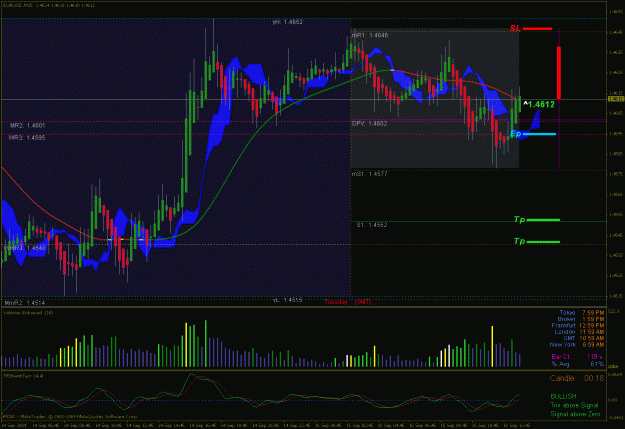Click the Trix above Signal status line
Image resolution: width=625 pixels, height=429 pixels.
pyautogui.click(x=574, y=405)
